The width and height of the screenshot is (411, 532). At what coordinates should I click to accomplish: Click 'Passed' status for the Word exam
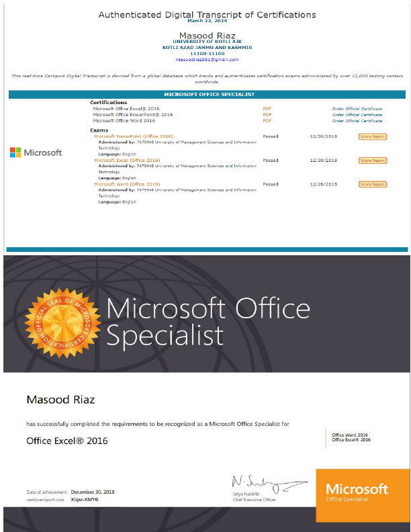[270, 184]
